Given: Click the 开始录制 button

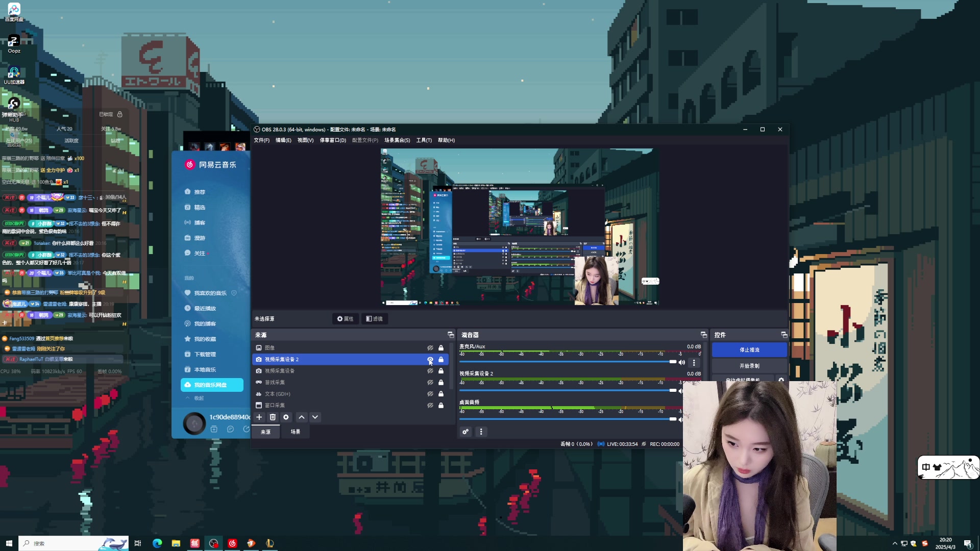Looking at the screenshot, I should (x=749, y=366).
